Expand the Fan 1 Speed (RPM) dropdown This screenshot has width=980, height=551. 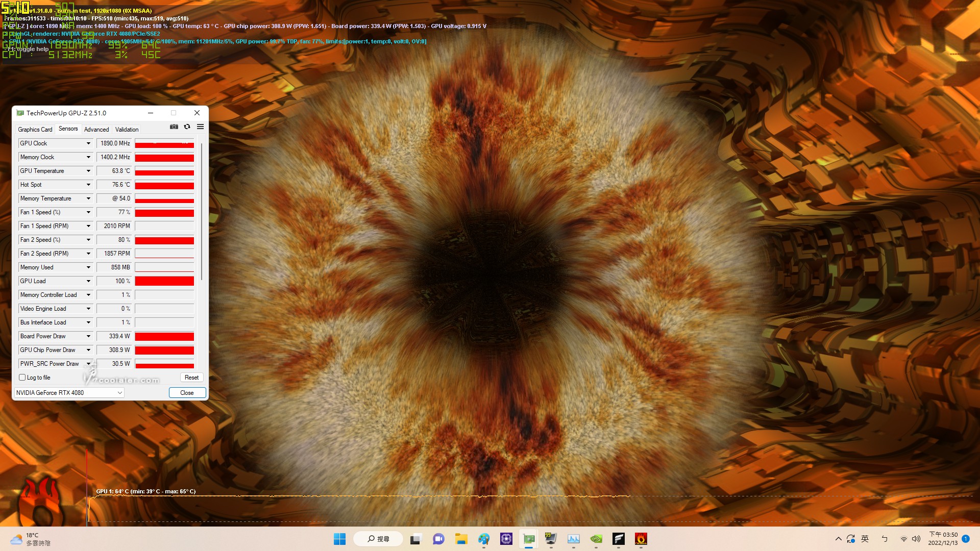tap(88, 226)
